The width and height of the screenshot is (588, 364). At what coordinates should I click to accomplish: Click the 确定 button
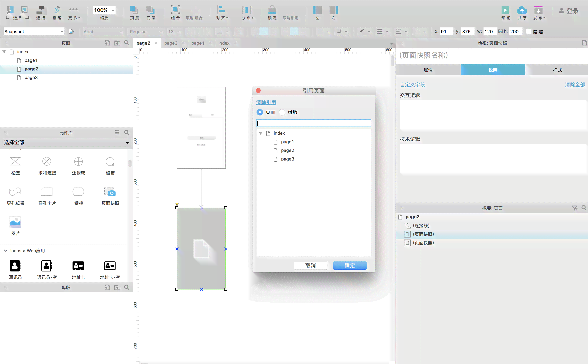tap(350, 265)
